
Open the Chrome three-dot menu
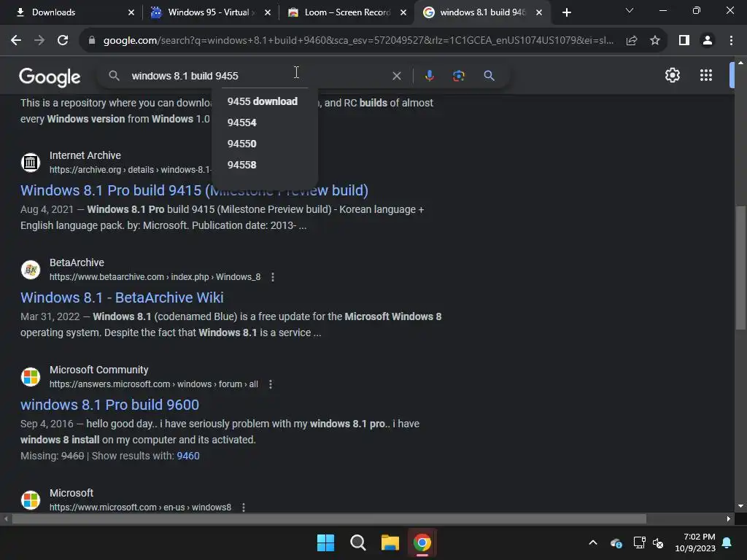tap(731, 41)
